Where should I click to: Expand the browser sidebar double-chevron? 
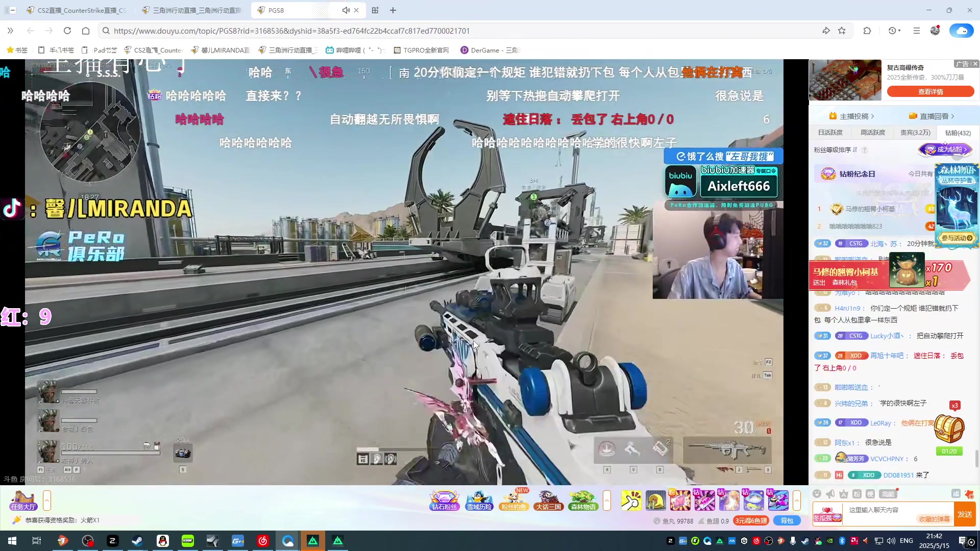coord(10,31)
